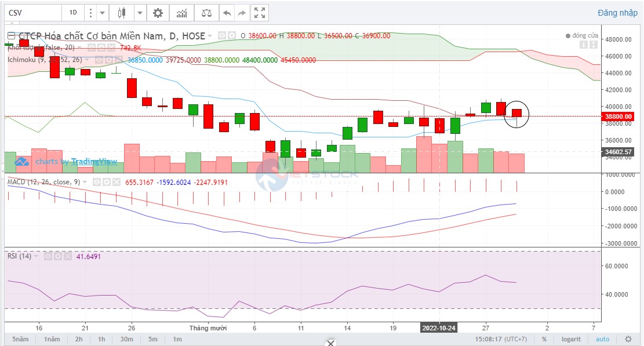Toggle fullscreen mode icon
This screenshot has width=644, height=346.
point(260,13)
